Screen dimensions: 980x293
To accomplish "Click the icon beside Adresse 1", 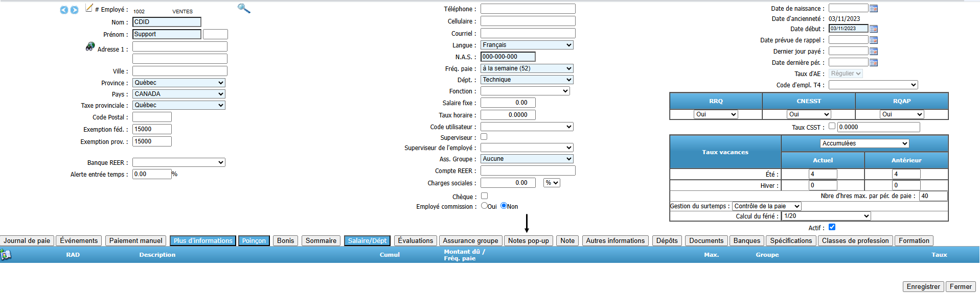I will [90, 47].
